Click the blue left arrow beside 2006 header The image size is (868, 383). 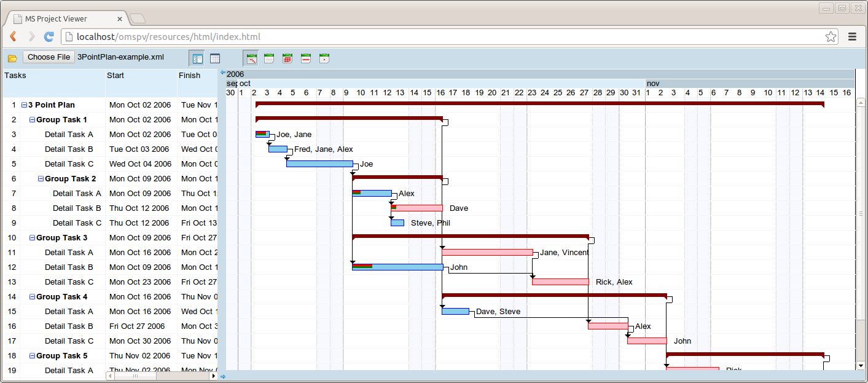coord(222,73)
